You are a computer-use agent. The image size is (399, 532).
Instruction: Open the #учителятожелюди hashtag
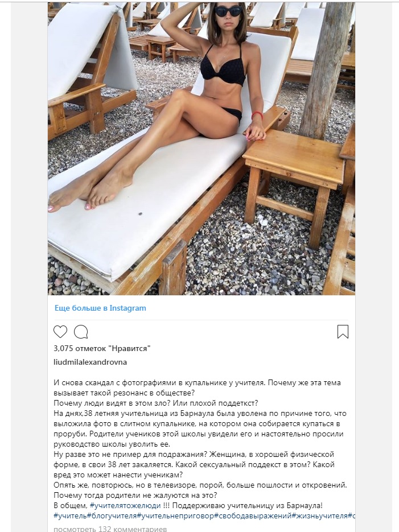point(126,505)
